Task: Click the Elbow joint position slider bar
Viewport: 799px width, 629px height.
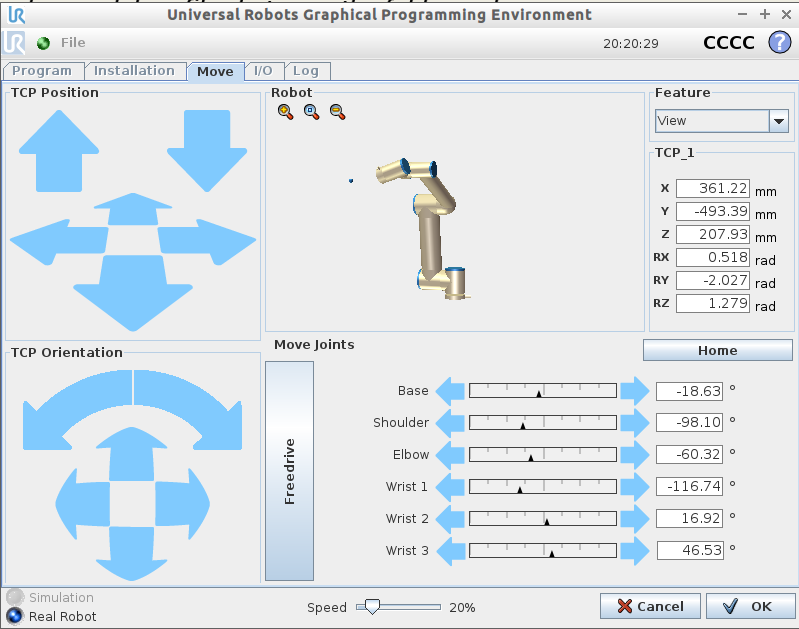Action: click(543, 455)
